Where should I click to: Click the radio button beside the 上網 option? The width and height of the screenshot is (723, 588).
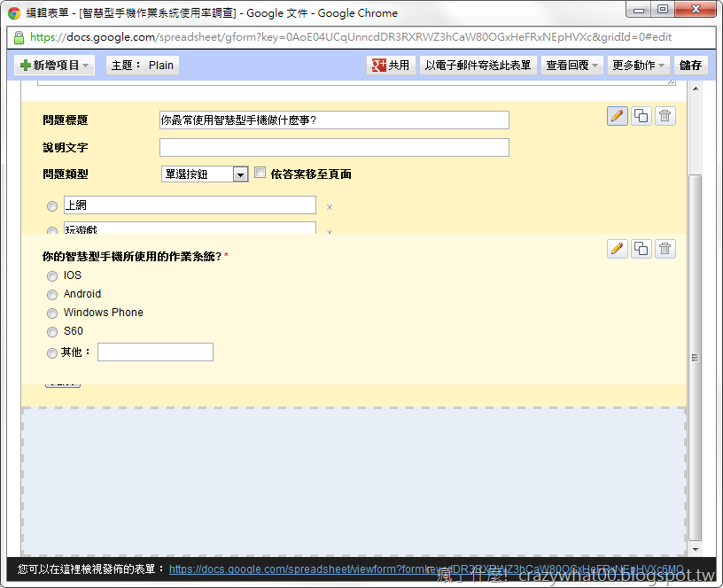coord(52,206)
